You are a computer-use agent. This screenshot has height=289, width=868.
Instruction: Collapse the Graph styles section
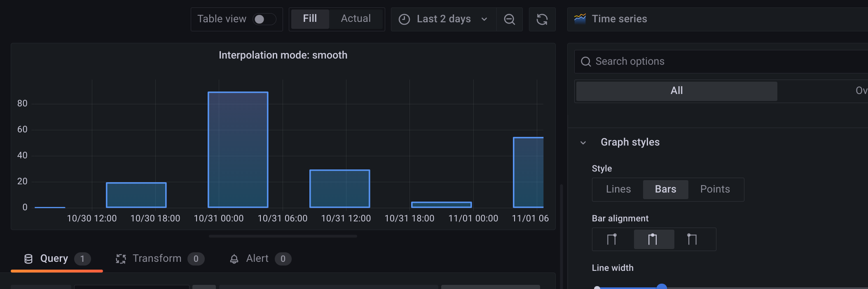(583, 143)
